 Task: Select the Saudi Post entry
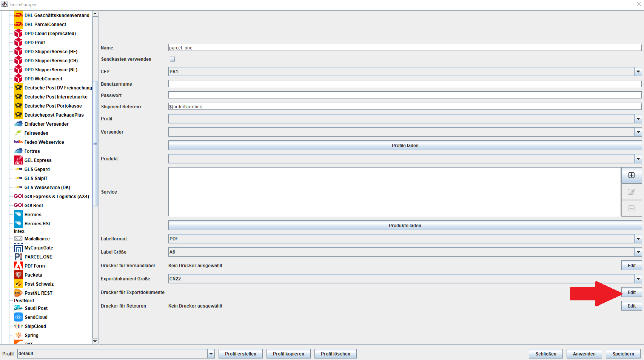coord(36,308)
